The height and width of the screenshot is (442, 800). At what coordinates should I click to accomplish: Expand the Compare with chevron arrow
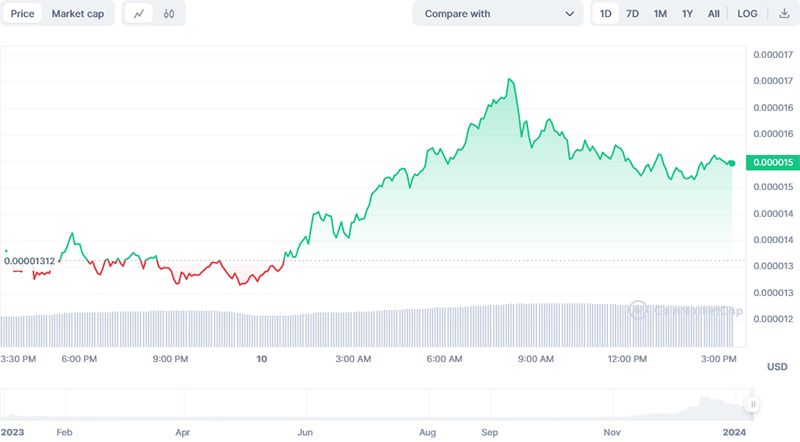pos(569,14)
